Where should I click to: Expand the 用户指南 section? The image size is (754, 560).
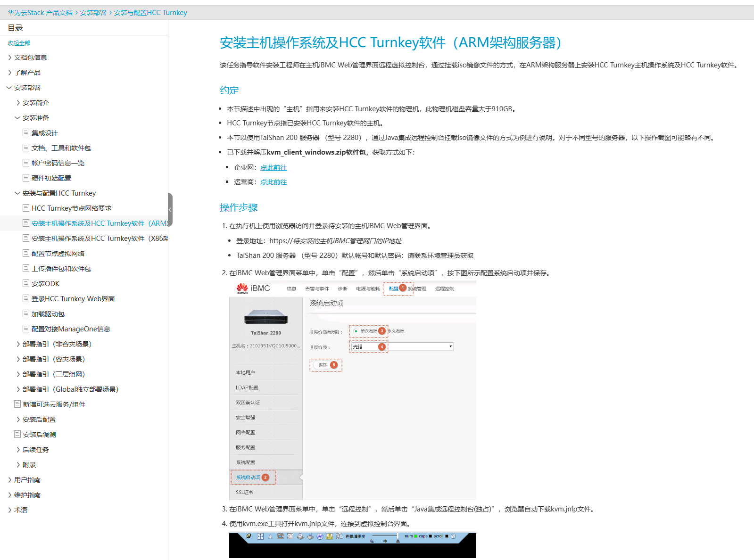(x=10, y=480)
